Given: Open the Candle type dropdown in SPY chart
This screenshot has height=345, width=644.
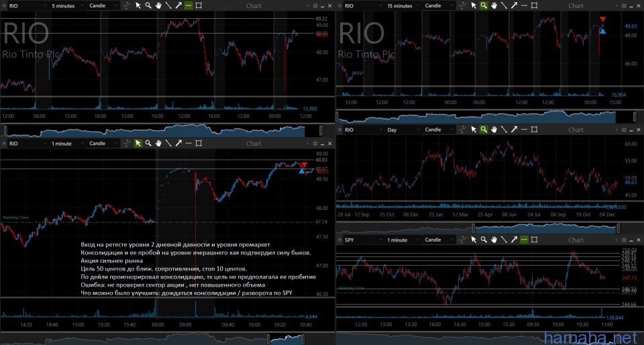Looking at the screenshot, I should click(439, 240).
